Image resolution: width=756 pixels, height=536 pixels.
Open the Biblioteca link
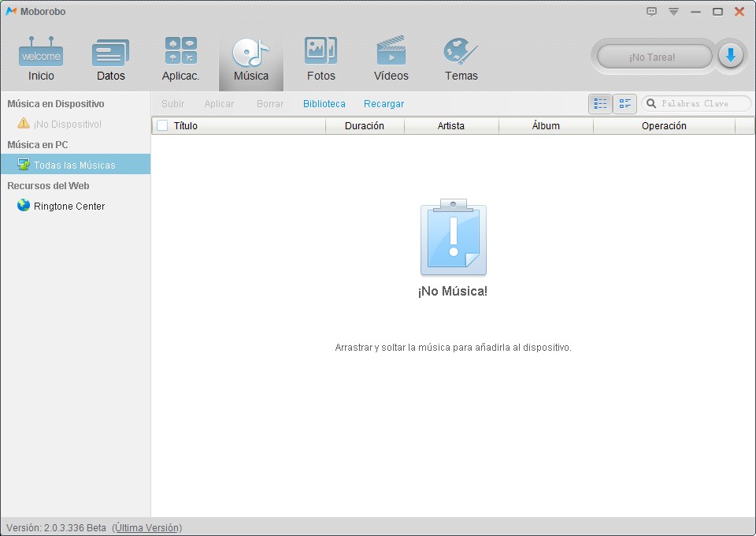[324, 104]
